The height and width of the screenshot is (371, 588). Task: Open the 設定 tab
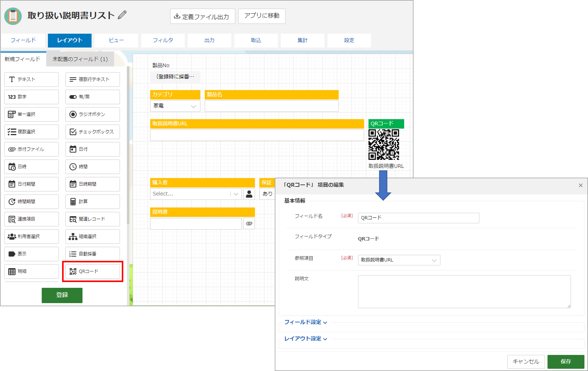349,40
